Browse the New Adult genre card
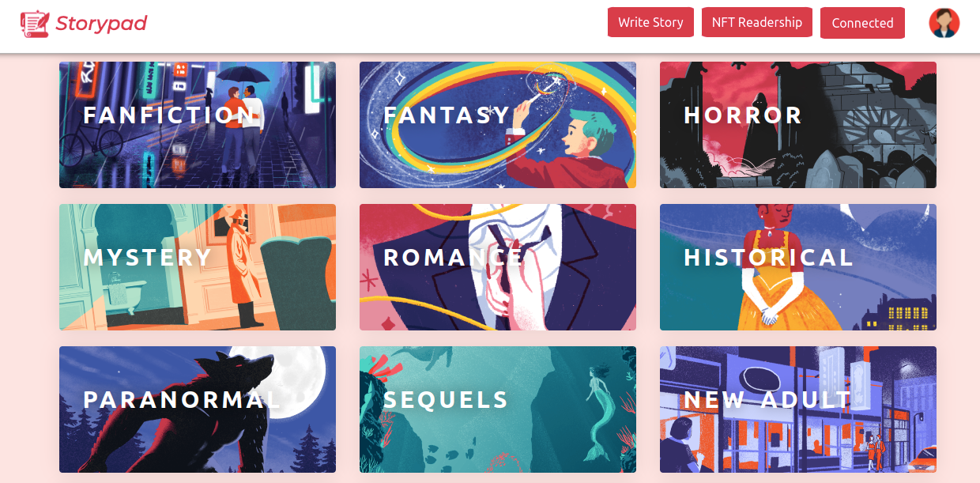The height and width of the screenshot is (483, 980). click(798, 409)
